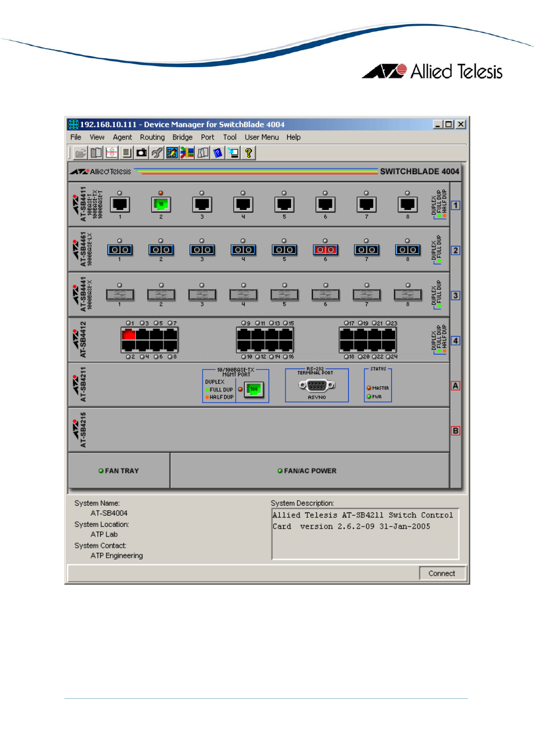
Task: Click the wrench configuration toolbar icon
Action: pos(157,152)
